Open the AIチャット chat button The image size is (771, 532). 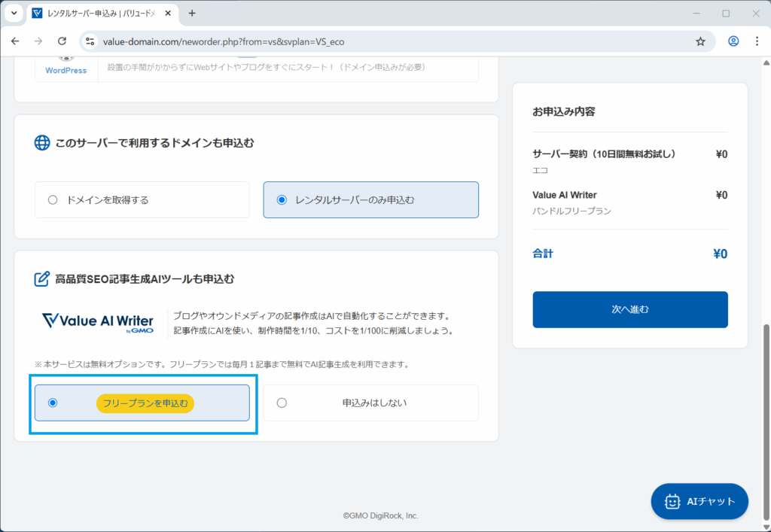coord(699,501)
